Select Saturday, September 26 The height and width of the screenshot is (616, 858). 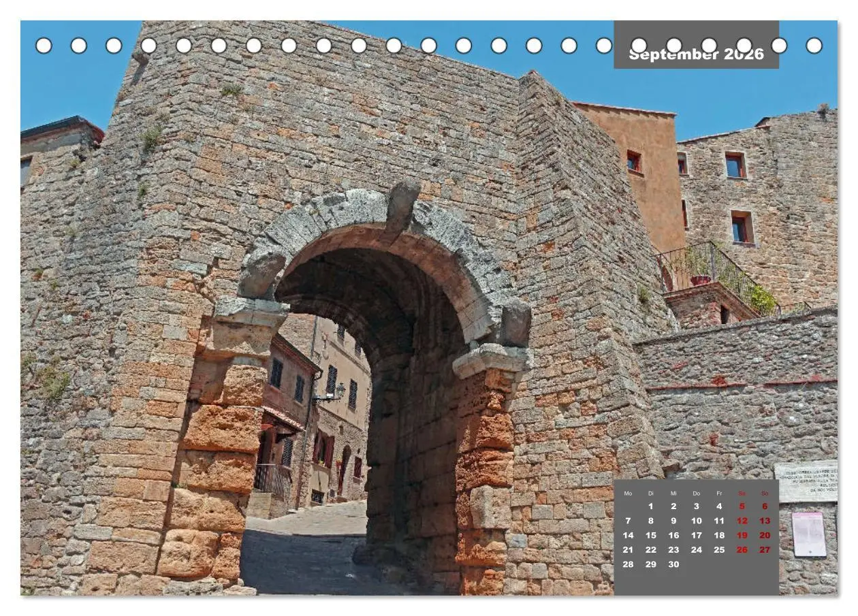742,549
